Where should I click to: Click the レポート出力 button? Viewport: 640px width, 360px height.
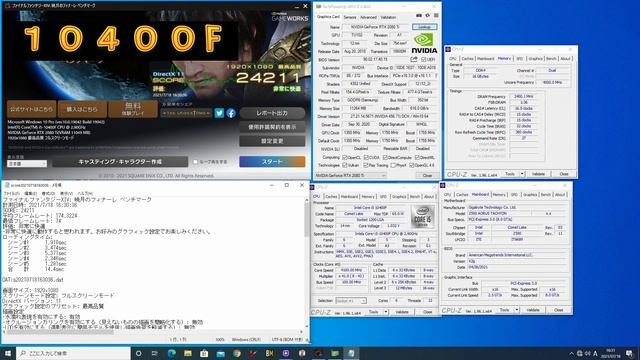pos(272,113)
